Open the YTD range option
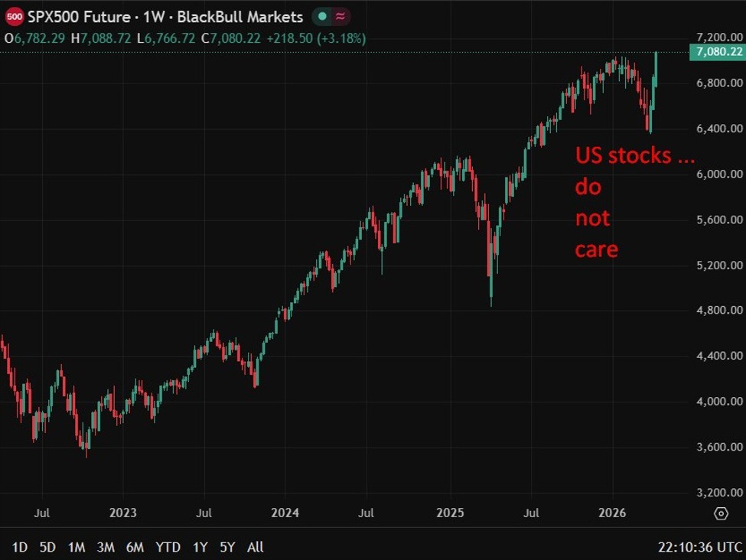 tap(170, 548)
